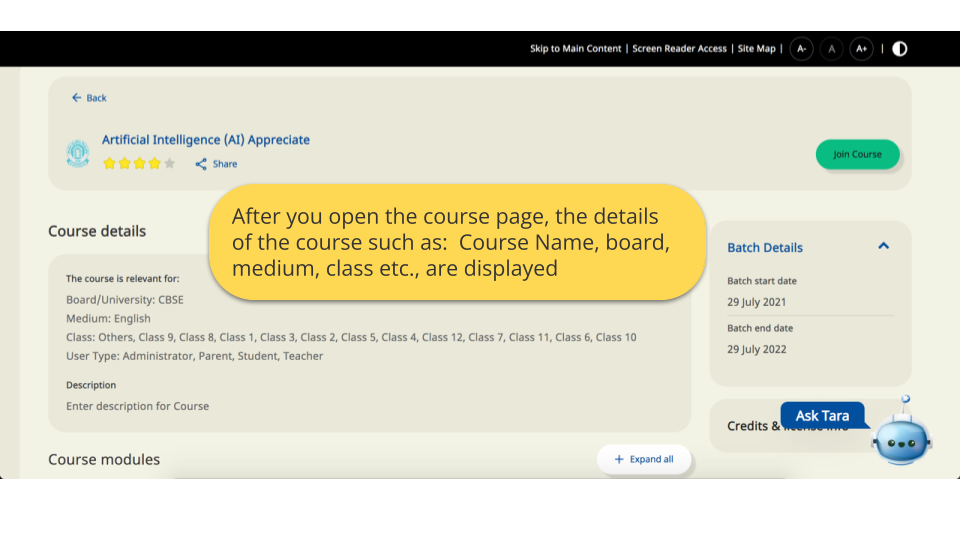Open Artificial Intelligence (AI) Appreciate title
Image resolution: width=960 pixels, height=540 pixels.
click(x=206, y=140)
